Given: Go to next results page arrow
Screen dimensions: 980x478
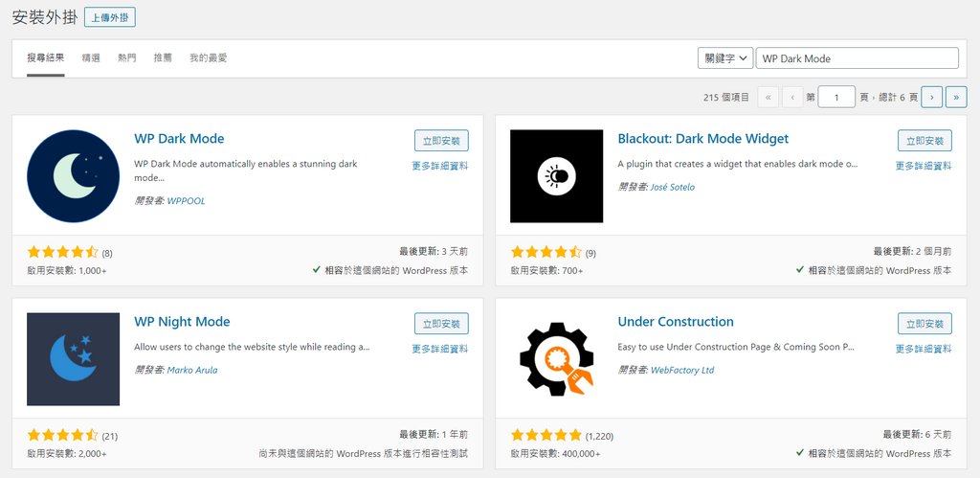Looking at the screenshot, I should pos(931,97).
